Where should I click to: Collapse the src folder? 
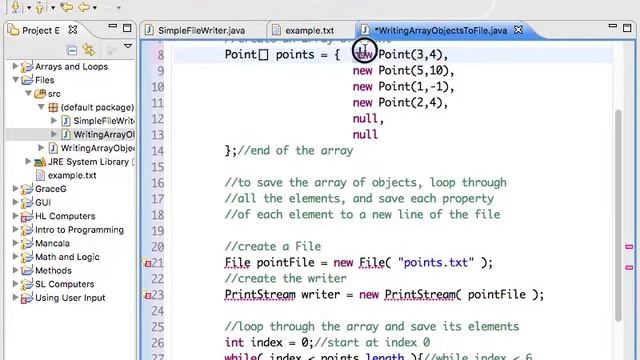click(x=29, y=93)
